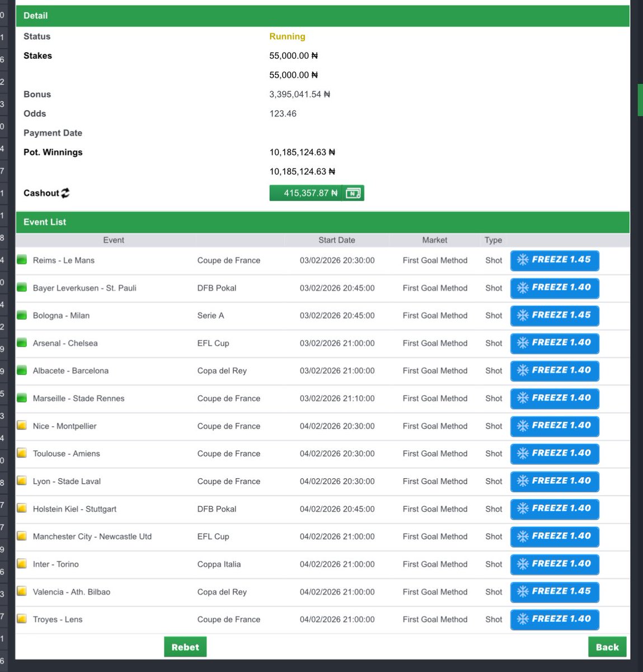Click green status icon for Bayer Leverkusen - St. Pauli
The image size is (643, 672).
point(22,287)
